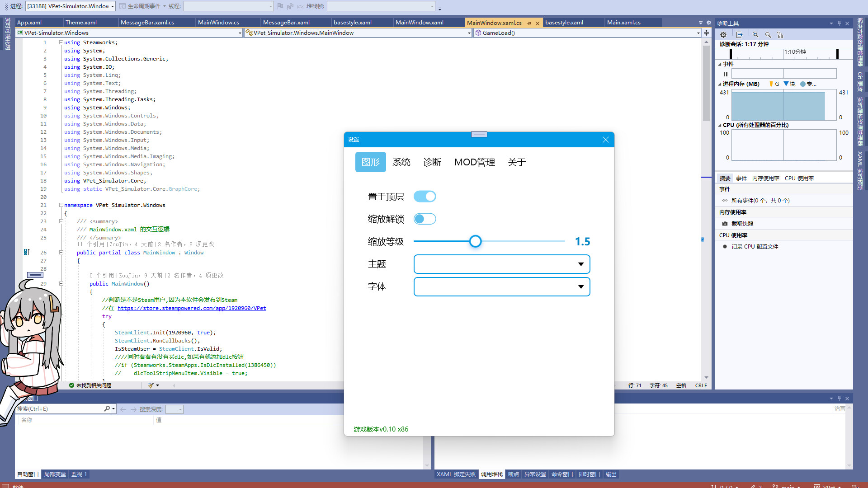The image size is (868, 488).
Task: Switch to the 诊断 settings tab
Action: click(432, 162)
